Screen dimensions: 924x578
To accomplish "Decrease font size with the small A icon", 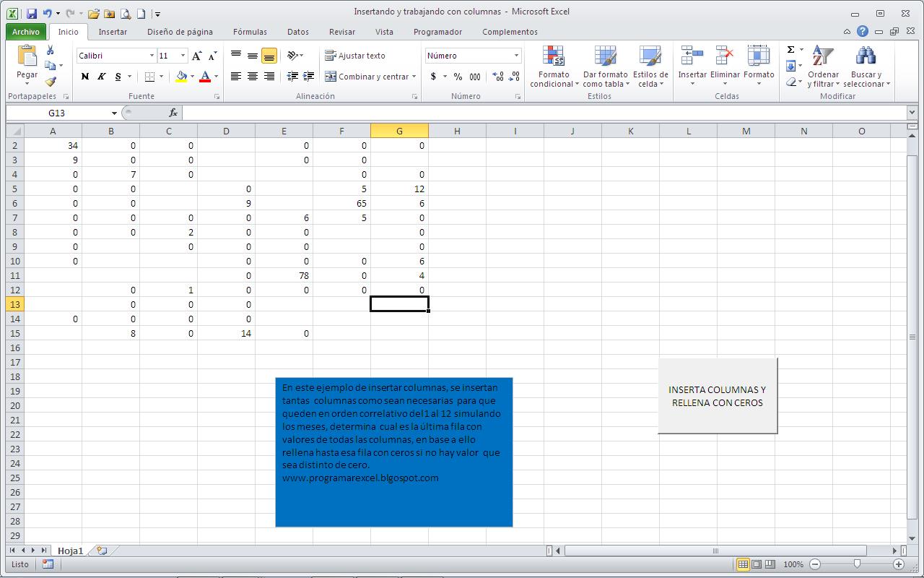I will 212,56.
